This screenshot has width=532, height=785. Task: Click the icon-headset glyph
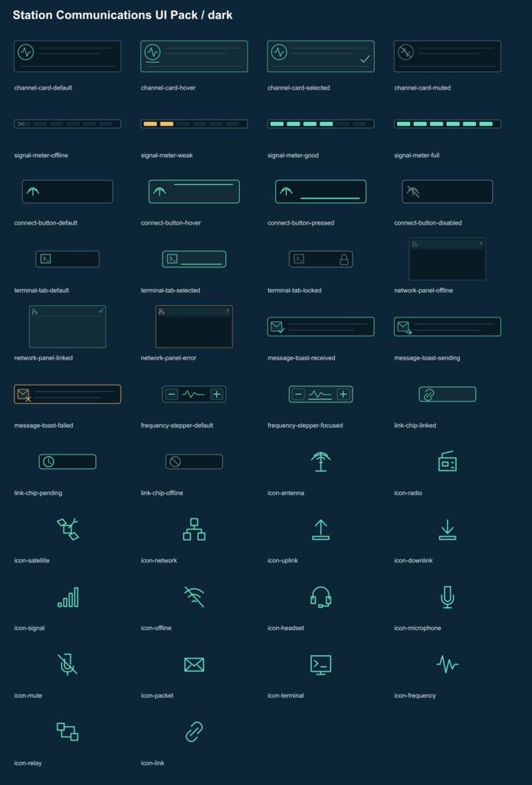point(320,596)
